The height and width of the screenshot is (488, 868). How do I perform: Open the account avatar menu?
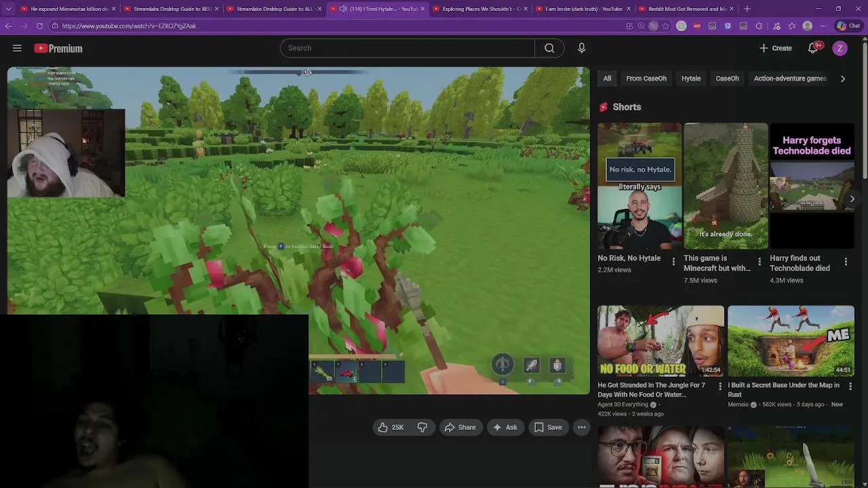pos(840,48)
